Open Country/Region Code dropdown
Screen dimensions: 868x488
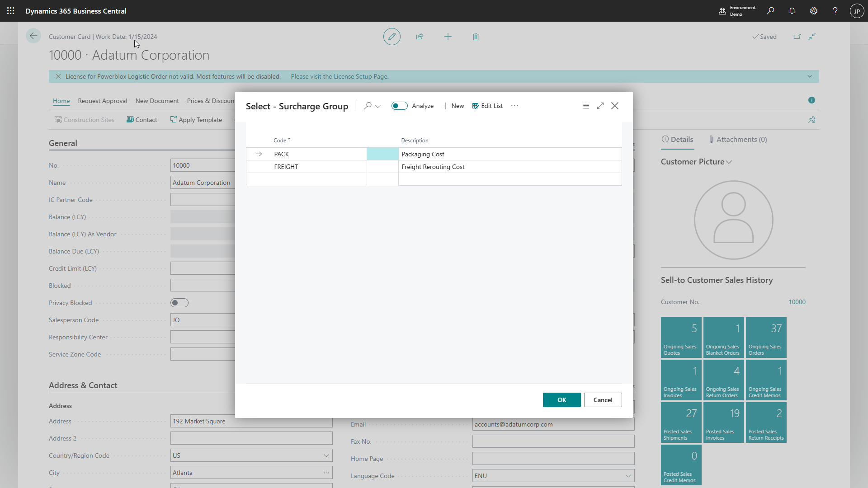pyautogui.click(x=326, y=455)
